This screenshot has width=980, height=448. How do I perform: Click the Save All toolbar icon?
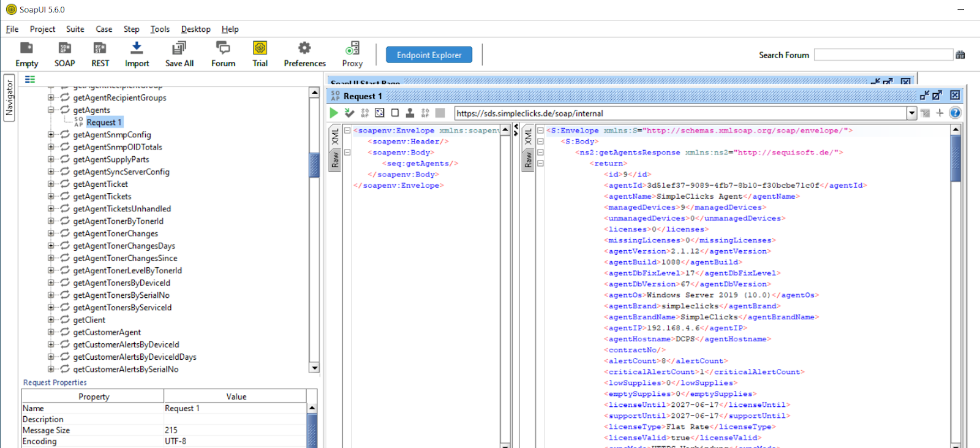point(179,54)
